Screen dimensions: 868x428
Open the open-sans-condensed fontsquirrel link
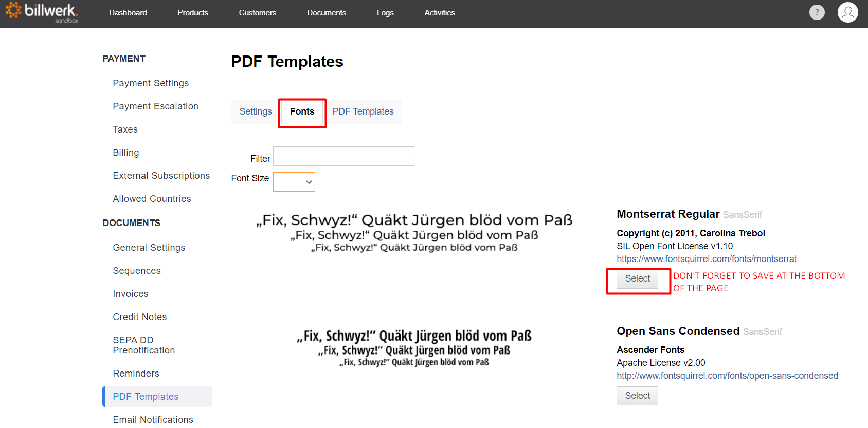tap(727, 376)
